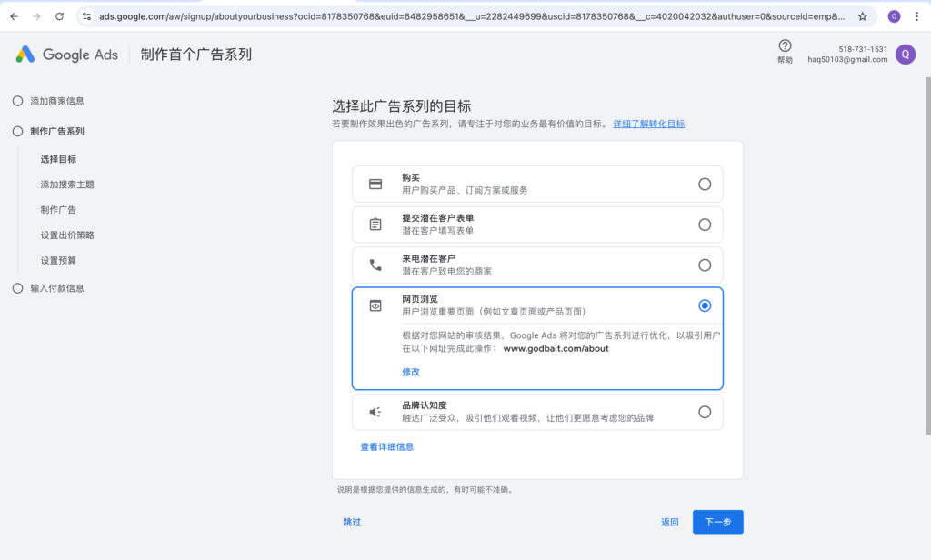Choose the 来电潜在客户 radio option
Screen dimensions: 931x560
[x=705, y=265]
